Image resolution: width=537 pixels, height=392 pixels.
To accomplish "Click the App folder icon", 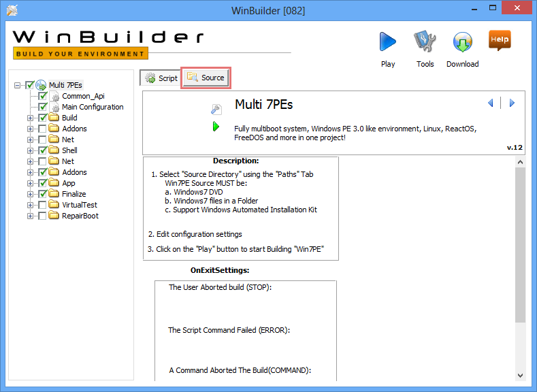I will tap(54, 183).
